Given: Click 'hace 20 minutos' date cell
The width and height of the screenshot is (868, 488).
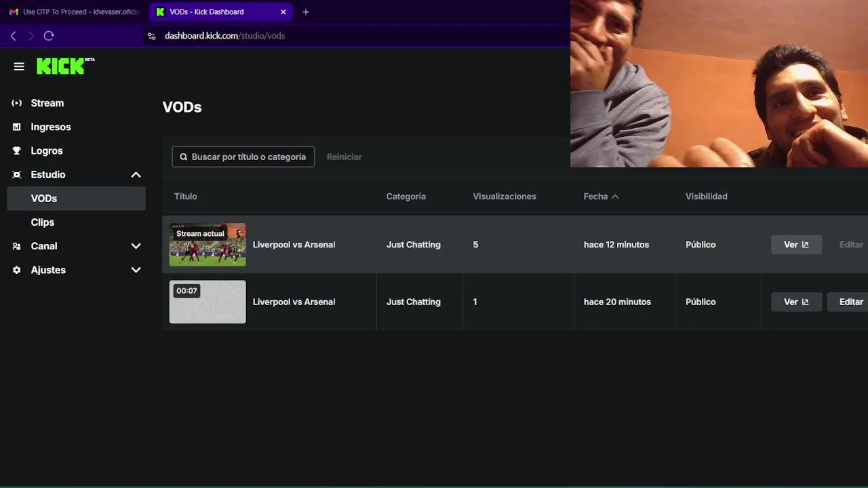Looking at the screenshot, I should click(617, 302).
